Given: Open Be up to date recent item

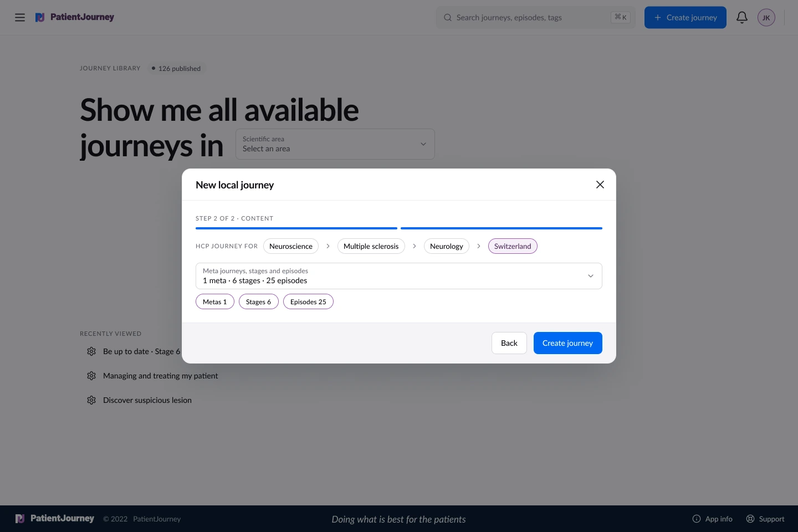Looking at the screenshot, I should (x=141, y=351).
